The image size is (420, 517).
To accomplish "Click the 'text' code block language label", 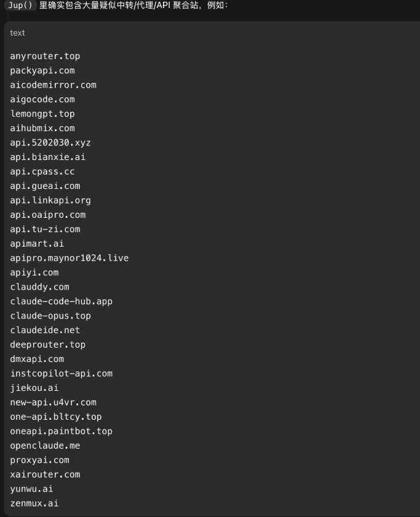I will (17, 33).
